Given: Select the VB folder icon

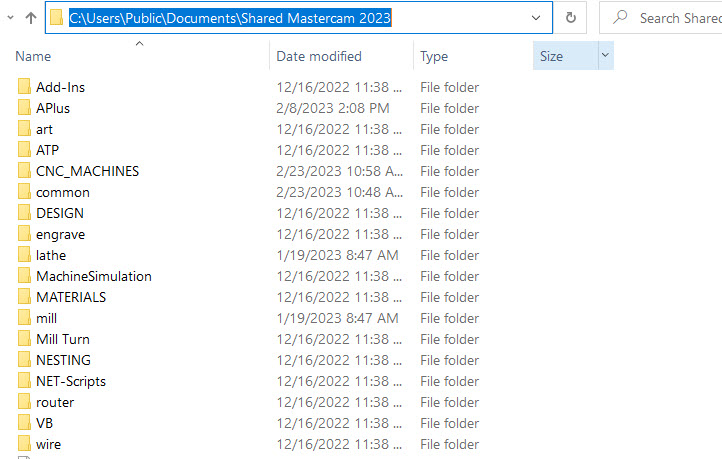Looking at the screenshot, I should click(24, 423).
